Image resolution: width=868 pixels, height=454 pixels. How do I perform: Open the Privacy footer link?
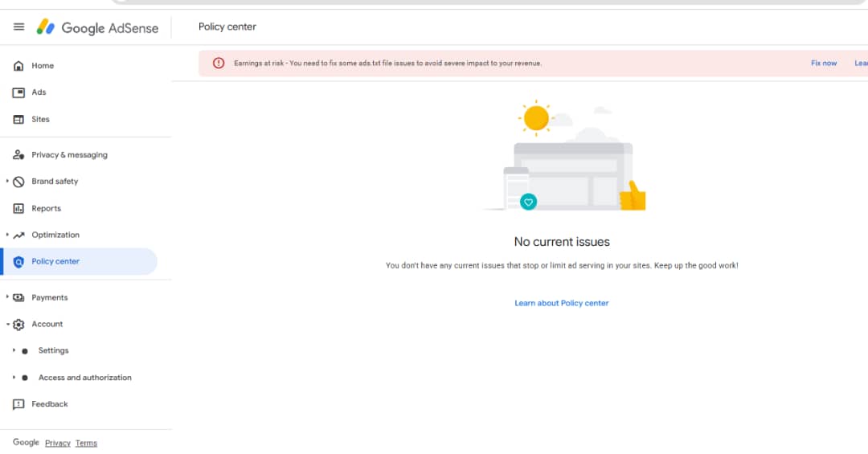(x=58, y=444)
